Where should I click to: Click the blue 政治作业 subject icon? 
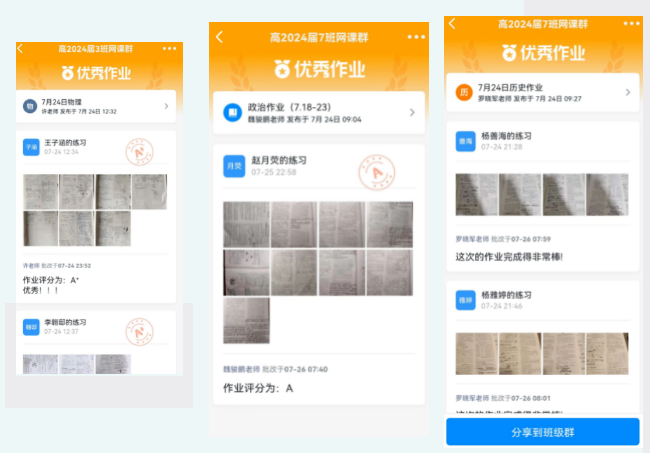(x=232, y=113)
